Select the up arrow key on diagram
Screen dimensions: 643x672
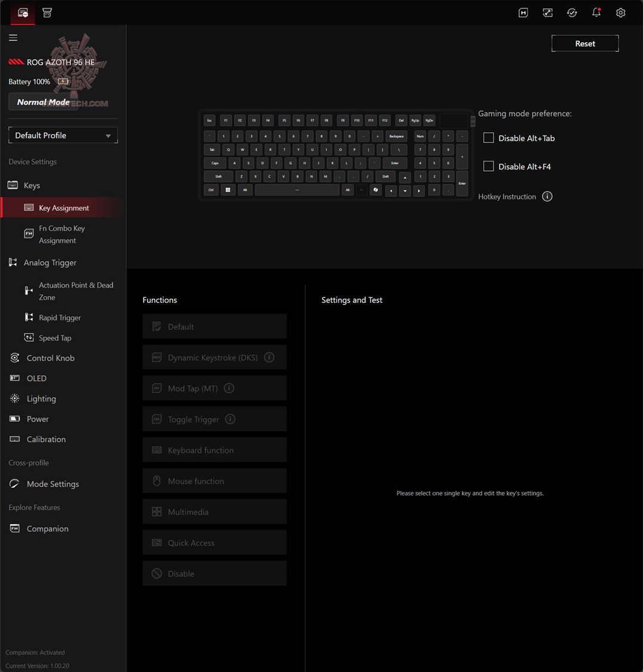pyautogui.click(x=405, y=178)
